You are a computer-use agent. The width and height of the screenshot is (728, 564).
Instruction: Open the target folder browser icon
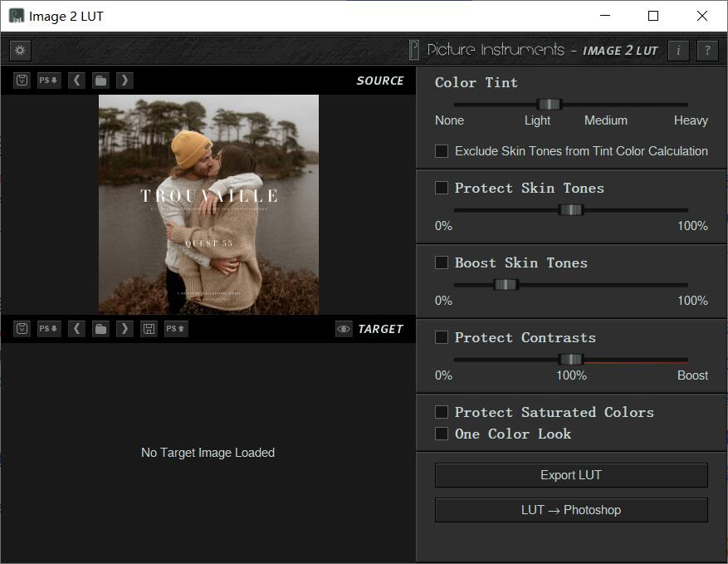coord(100,328)
